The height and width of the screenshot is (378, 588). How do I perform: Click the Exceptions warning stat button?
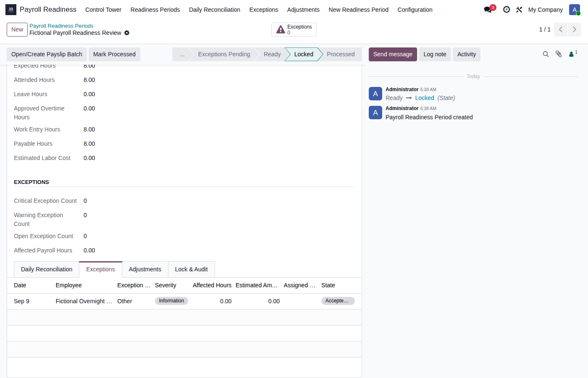pyautogui.click(x=294, y=29)
